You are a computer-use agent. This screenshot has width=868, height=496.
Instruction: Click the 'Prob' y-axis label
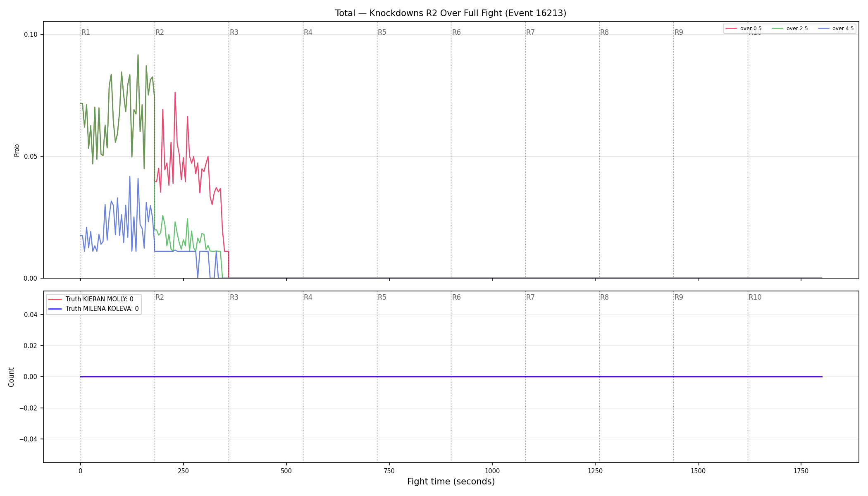(x=17, y=150)
